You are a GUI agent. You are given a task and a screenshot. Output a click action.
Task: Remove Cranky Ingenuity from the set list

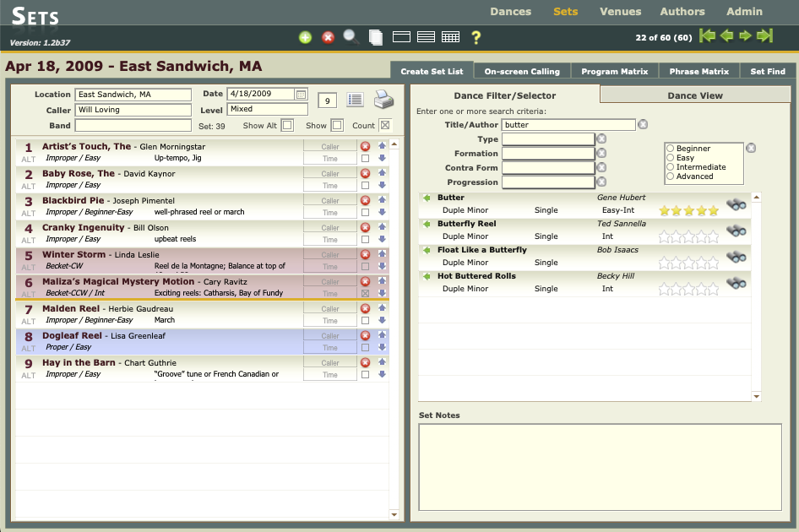(365, 227)
